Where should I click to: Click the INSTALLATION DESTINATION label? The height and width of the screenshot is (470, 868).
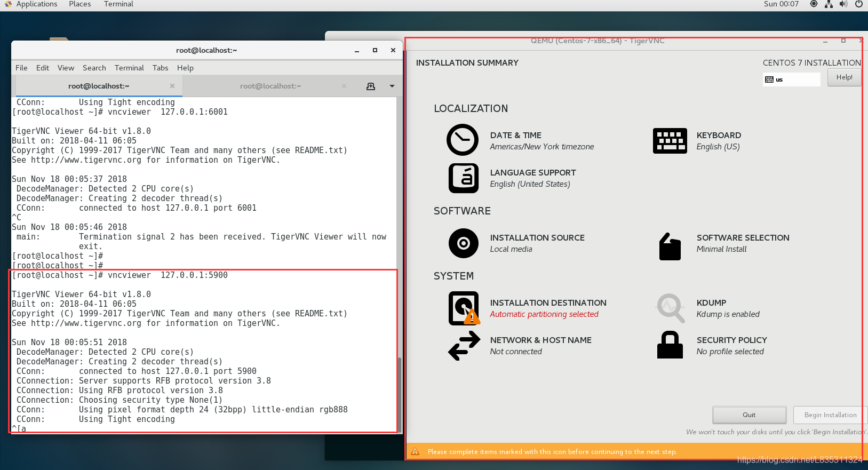pos(548,303)
